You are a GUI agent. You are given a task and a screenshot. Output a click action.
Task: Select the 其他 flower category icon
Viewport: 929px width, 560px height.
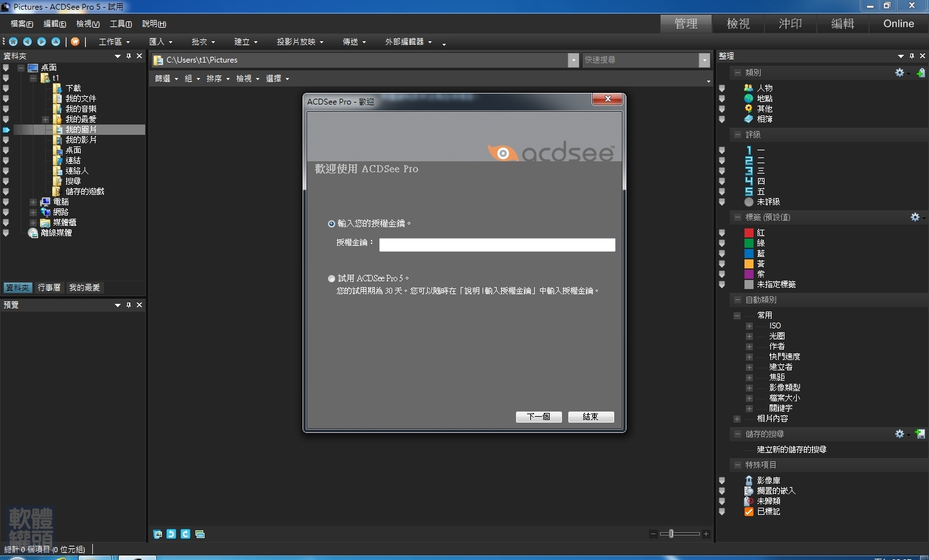click(x=748, y=108)
